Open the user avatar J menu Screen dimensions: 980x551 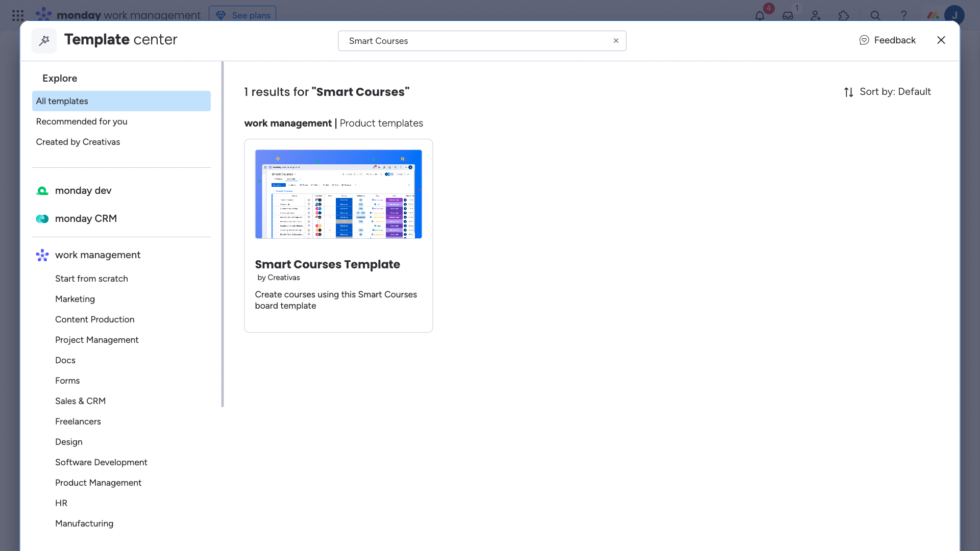tap(954, 15)
